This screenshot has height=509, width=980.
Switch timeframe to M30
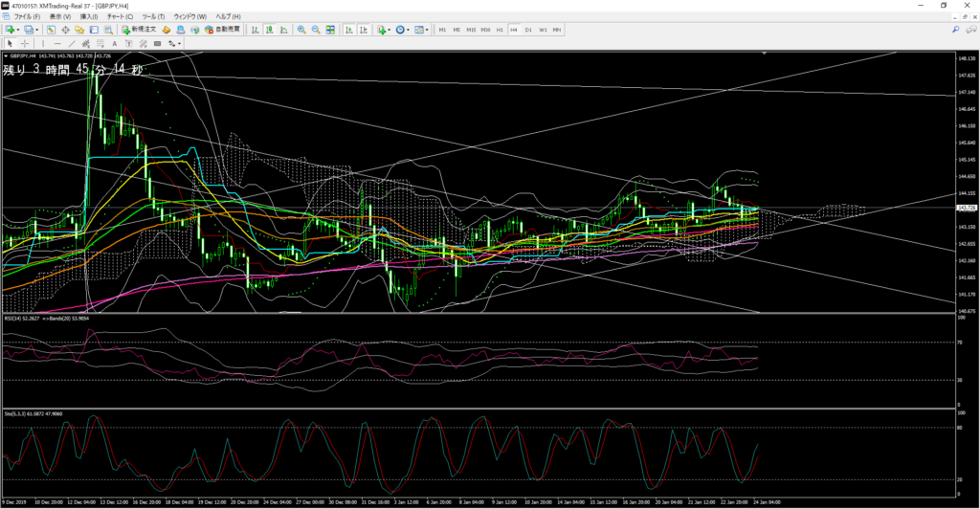click(485, 30)
